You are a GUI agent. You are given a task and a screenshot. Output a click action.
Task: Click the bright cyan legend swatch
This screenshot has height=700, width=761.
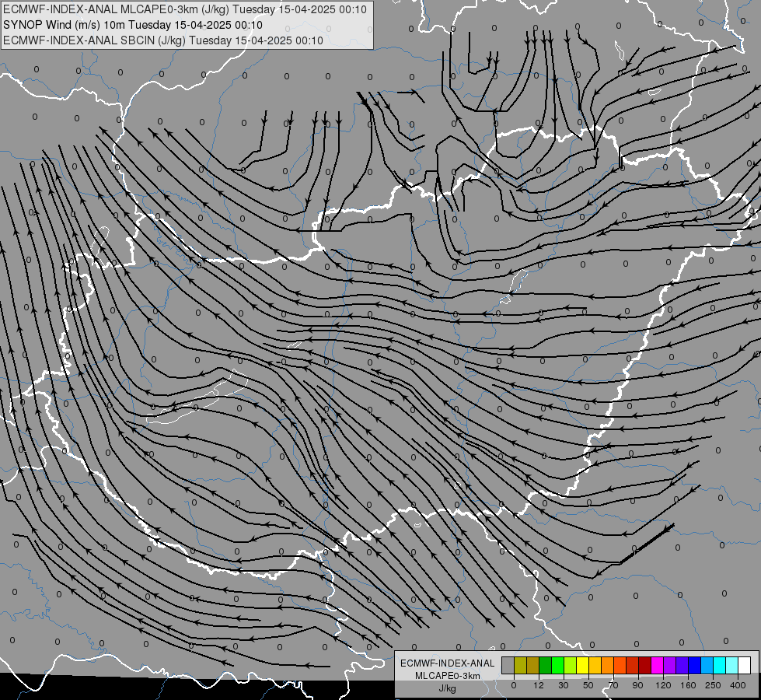(719, 666)
